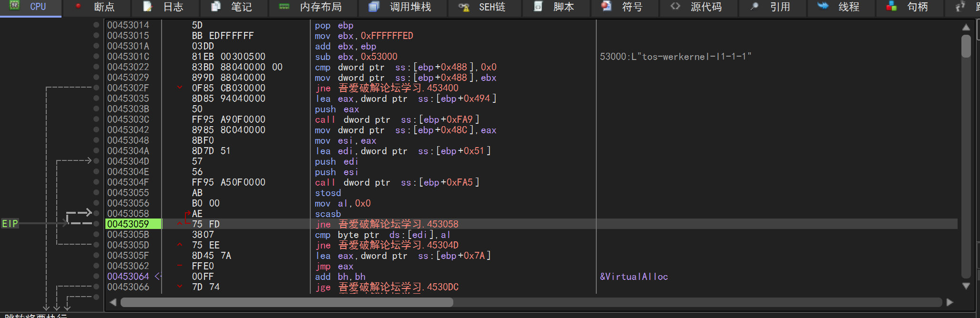Click the &VirtualAlloc comment entry

633,277
